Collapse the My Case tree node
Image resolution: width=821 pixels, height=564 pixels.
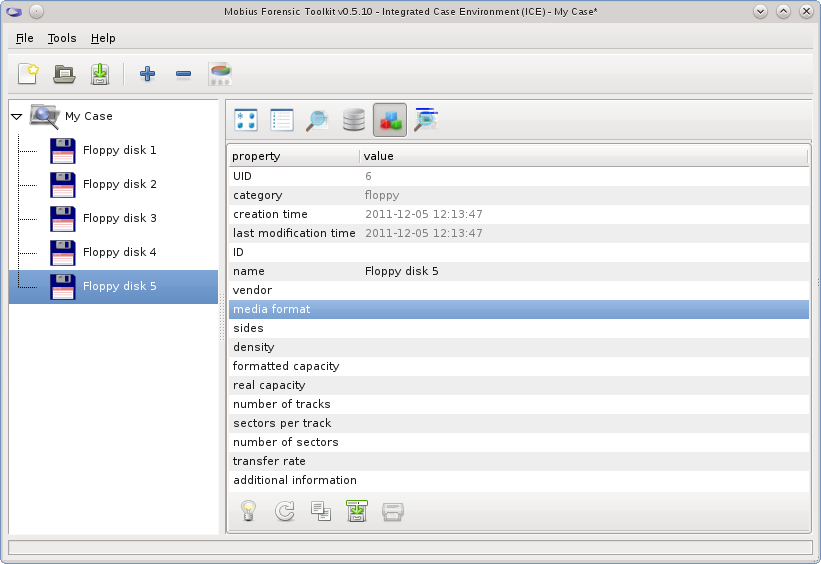(17, 117)
